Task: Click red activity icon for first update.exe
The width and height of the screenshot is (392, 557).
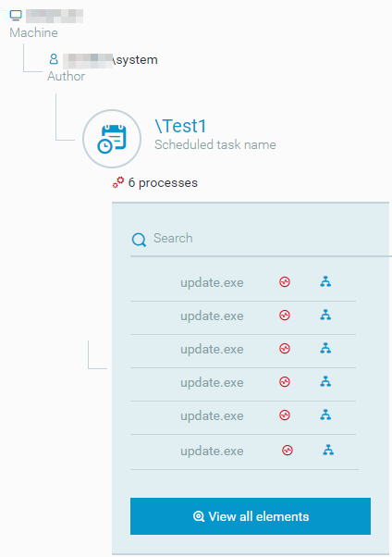Action: point(285,282)
